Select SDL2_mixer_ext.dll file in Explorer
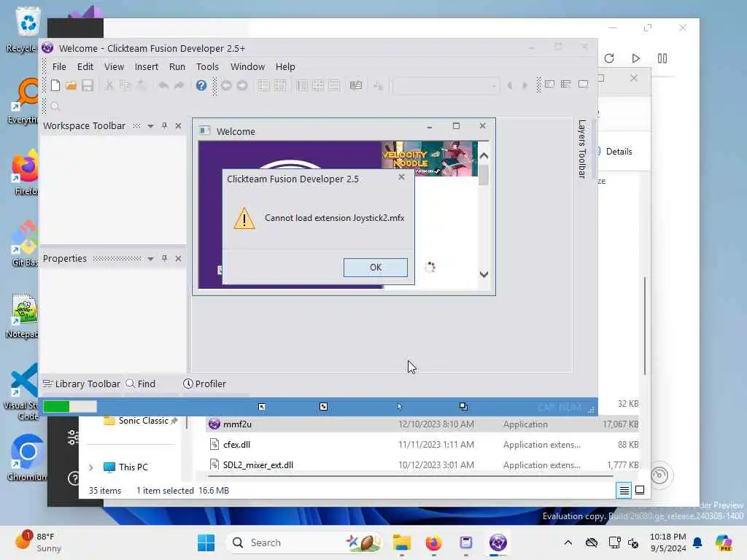Image resolution: width=747 pixels, height=560 pixels. 422,465
